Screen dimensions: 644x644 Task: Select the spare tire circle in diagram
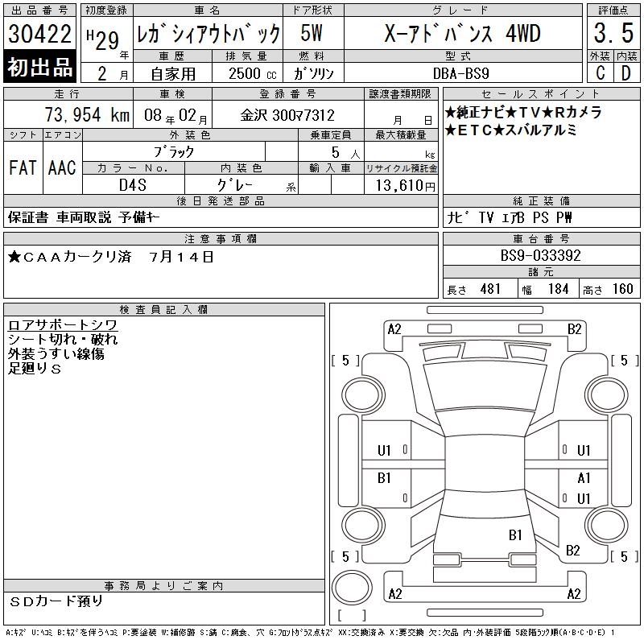pyautogui.click(x=352, y=588)
